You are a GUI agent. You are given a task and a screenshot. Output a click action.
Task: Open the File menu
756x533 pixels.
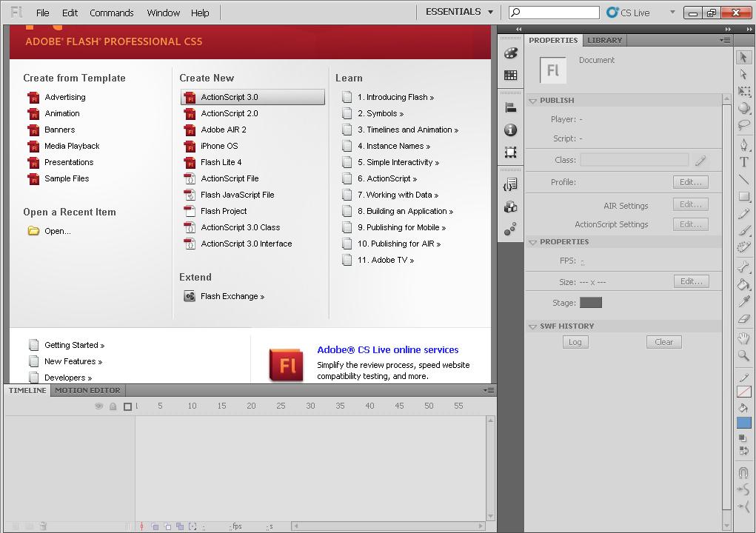click(42, 13)
